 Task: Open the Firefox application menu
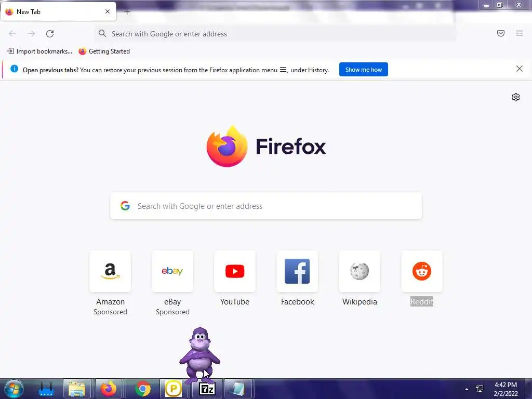pyautogui.click(x=520, y=33)
